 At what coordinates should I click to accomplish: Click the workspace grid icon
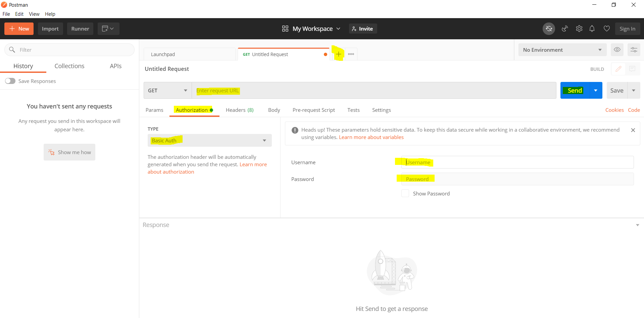(285, 29)
